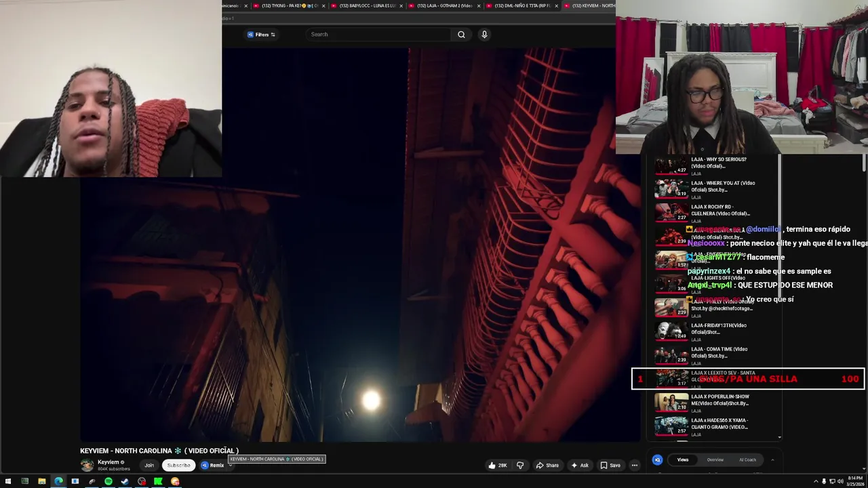Open LAJA X POPERULIN-SHOW ME thumbnail
The image size is (868, 488).
671,402
